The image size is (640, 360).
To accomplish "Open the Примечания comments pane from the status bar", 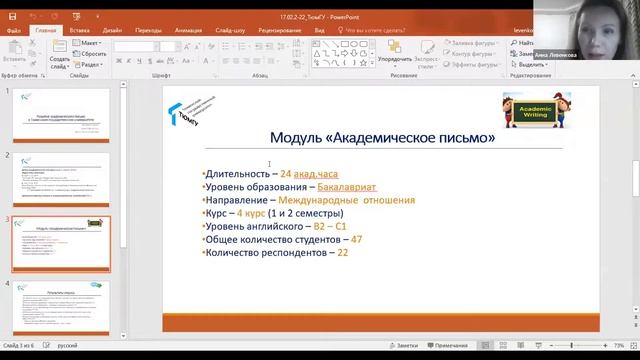I will [448, 345].
